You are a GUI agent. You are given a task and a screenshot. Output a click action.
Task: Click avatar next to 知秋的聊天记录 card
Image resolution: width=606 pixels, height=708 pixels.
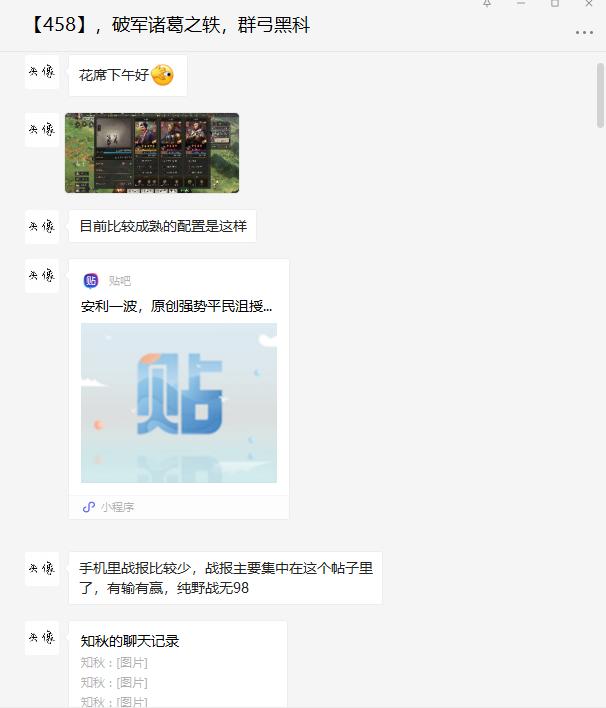pos(42,638)
